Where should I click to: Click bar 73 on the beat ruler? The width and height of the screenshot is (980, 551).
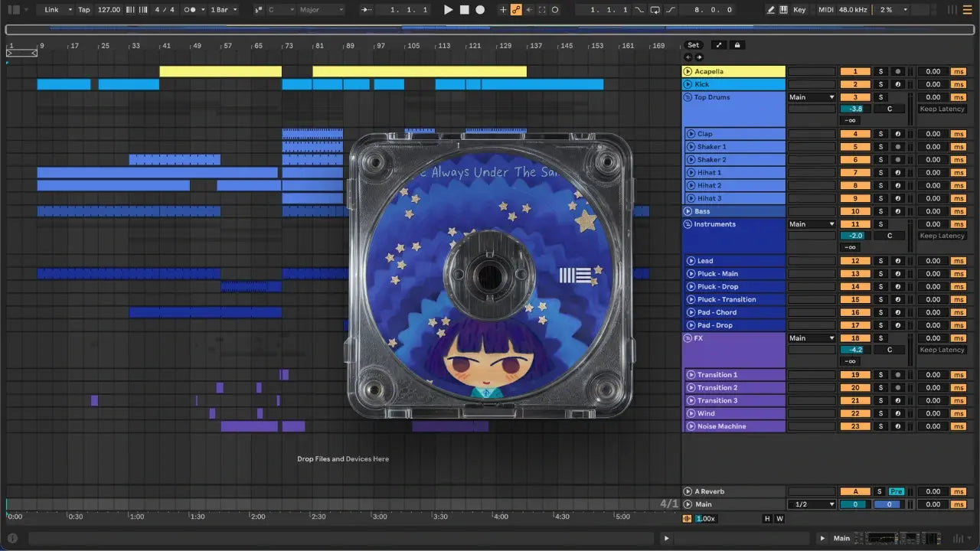point(289,46)
